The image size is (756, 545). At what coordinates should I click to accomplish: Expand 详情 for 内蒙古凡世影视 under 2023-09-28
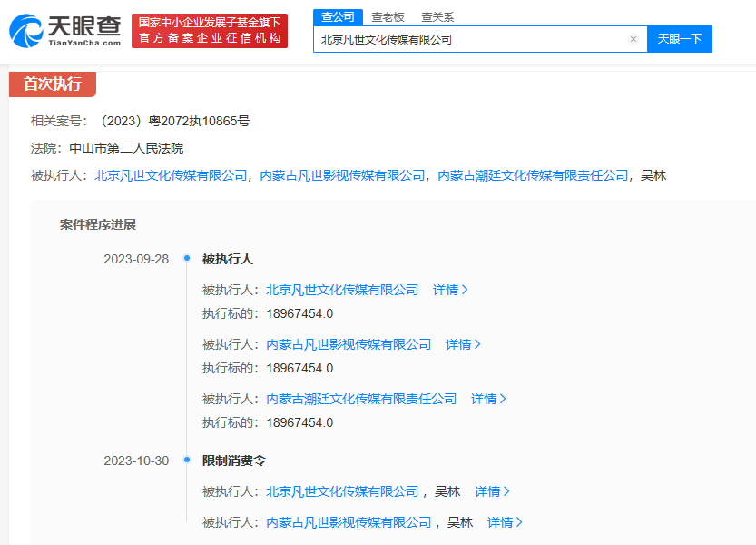[463, 344]
